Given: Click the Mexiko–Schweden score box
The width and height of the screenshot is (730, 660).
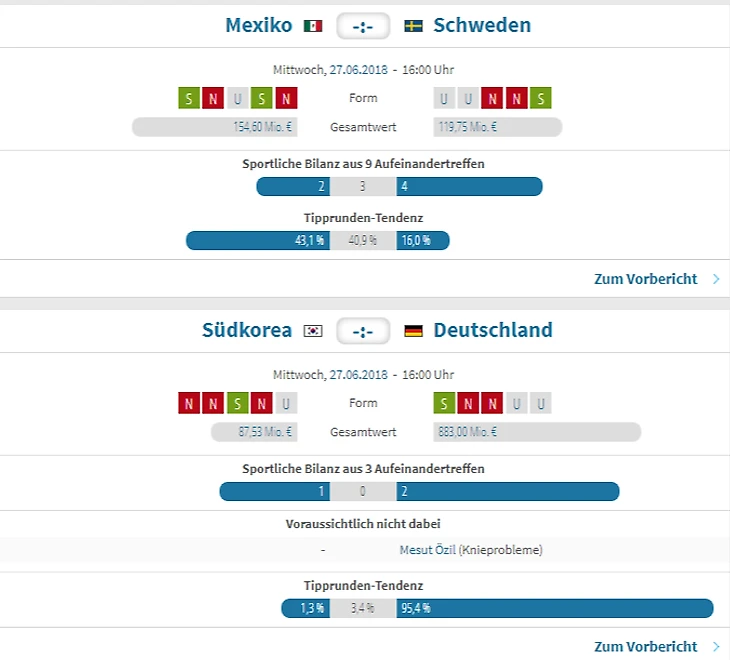Looking at the screenshot, I should pyautogui.click(x=363, y=26).
